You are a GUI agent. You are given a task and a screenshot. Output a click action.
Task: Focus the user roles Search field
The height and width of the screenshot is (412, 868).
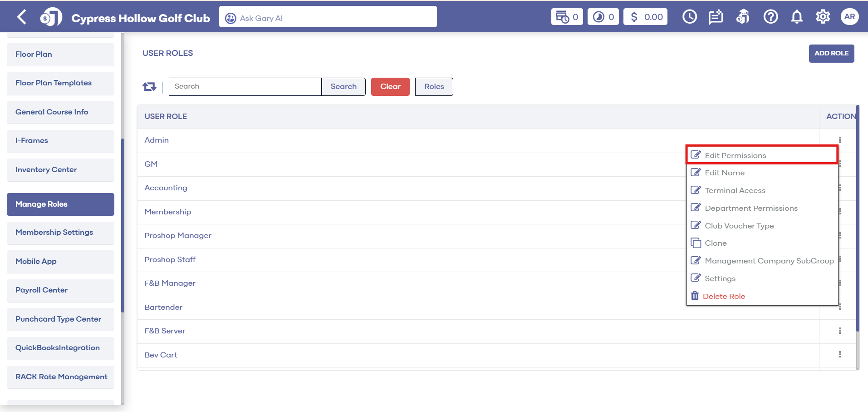245,87
